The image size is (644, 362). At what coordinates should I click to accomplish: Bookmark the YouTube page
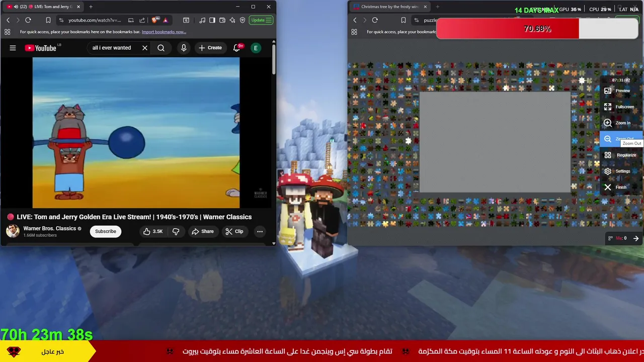(x=48, y=20)
